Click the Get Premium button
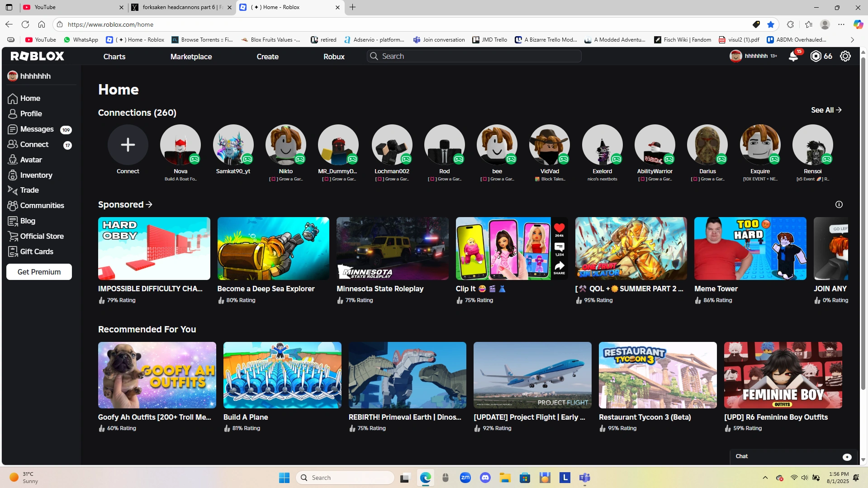Image resolution: width=868 pixels, height=488 pixels. pyautogui.click(x=39, y=272)
